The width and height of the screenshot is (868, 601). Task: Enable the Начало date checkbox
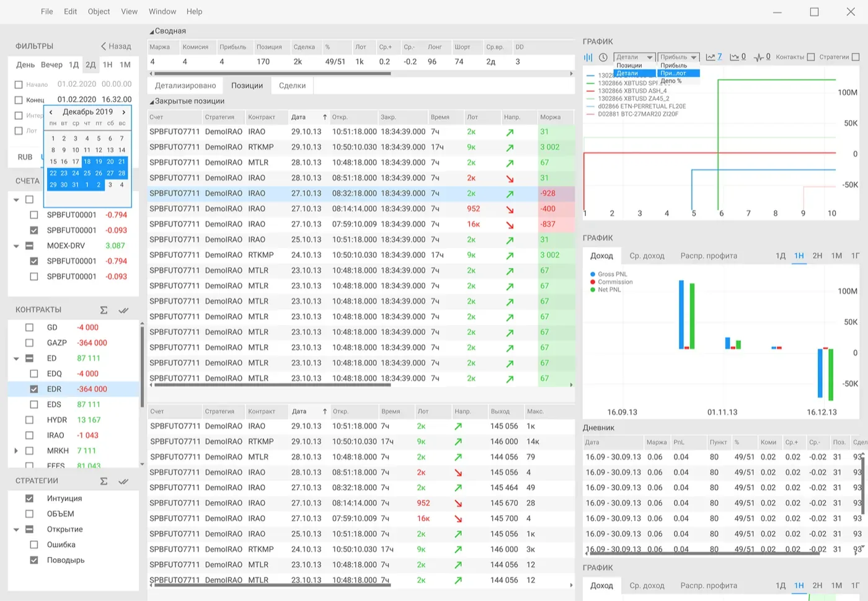[19, 84]
